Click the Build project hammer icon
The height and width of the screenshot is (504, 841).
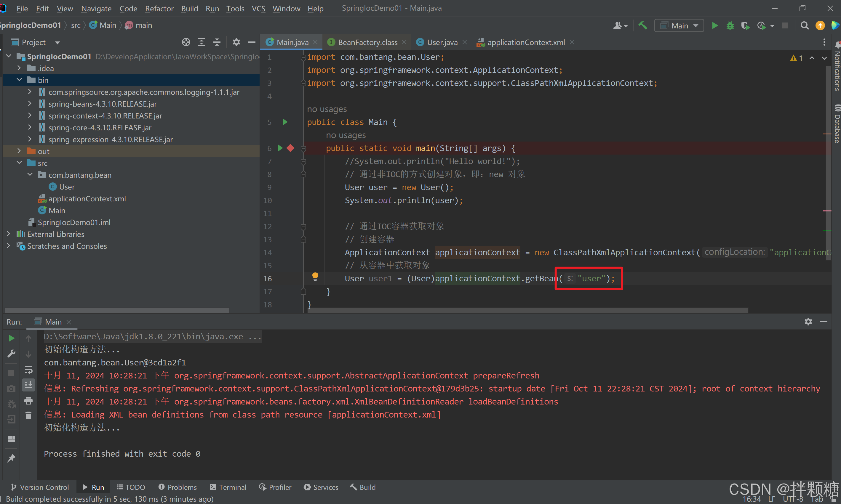pyautogui.click(x=642, y=25)
